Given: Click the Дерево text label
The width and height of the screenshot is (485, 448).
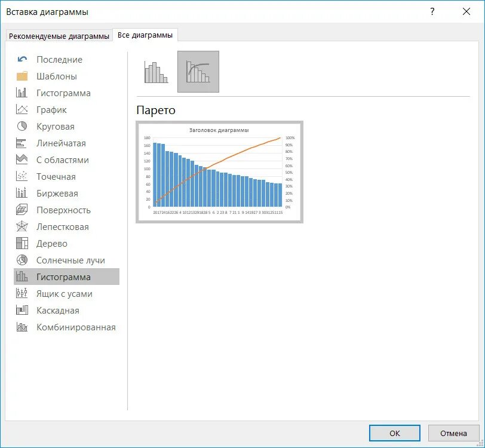Looking at the screenshot, I should 51,243.
